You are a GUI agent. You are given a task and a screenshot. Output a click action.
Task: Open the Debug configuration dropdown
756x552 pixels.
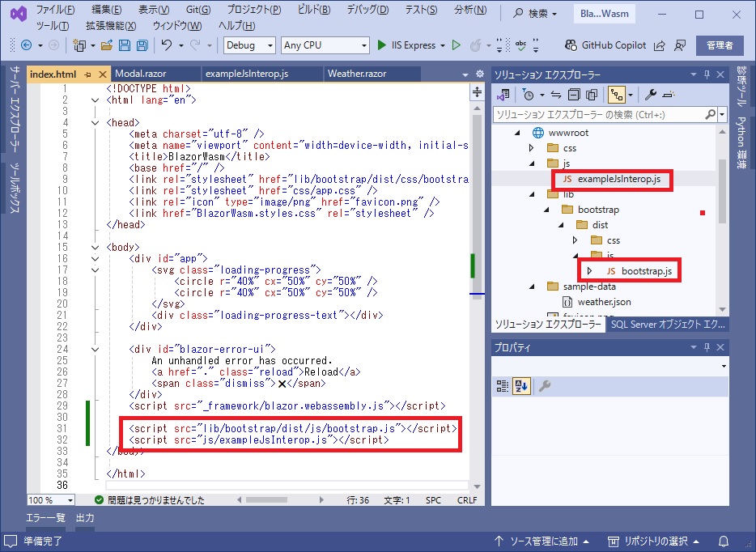250,45
